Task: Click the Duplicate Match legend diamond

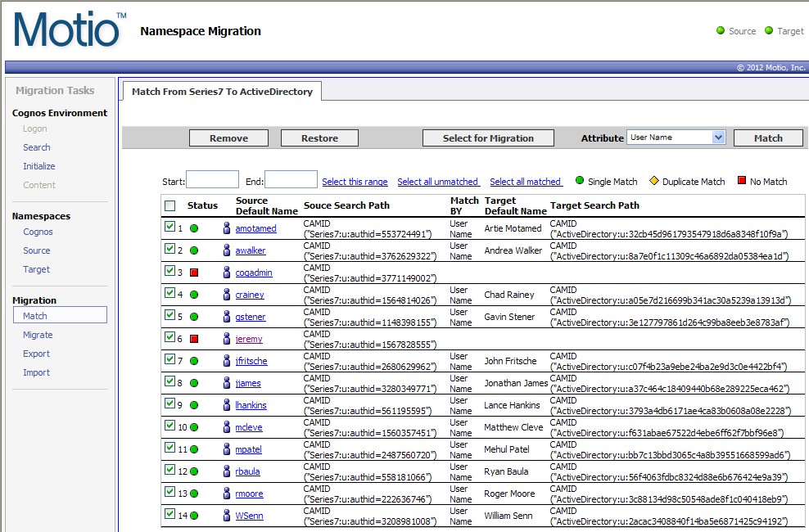Action: point(654,180)
